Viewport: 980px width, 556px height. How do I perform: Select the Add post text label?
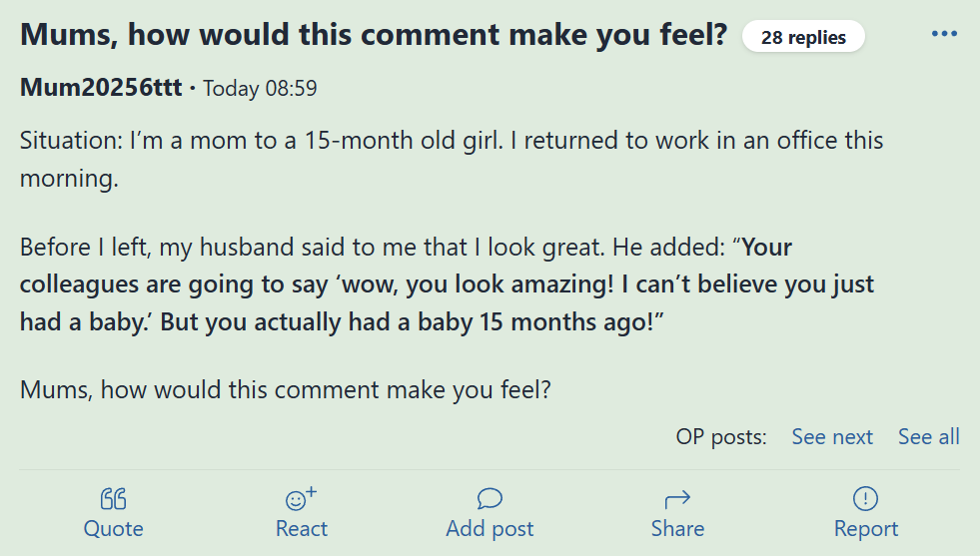[x=490, y=528]
